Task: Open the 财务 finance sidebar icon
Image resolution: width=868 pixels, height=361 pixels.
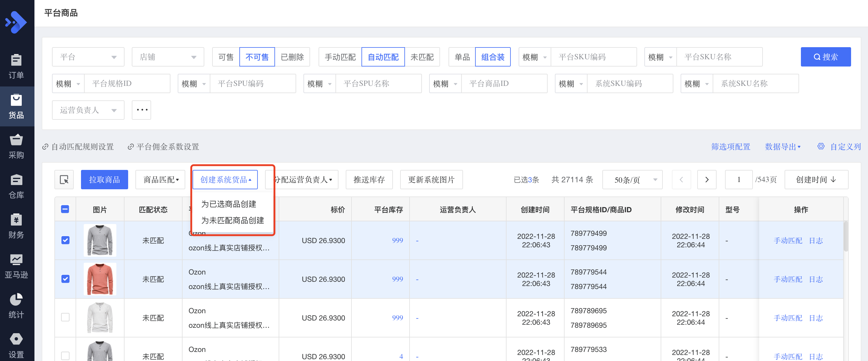Action: click(16, 220)
